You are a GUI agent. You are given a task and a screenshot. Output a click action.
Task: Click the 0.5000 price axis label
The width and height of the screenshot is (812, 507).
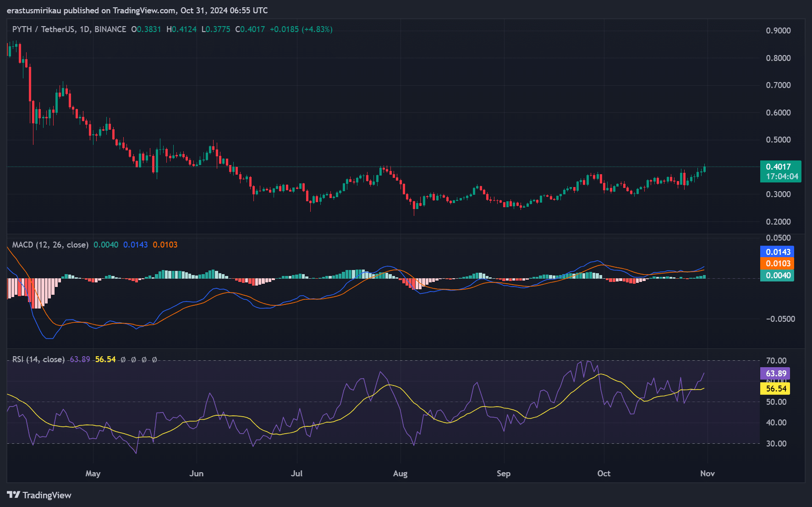click(778, 140)
